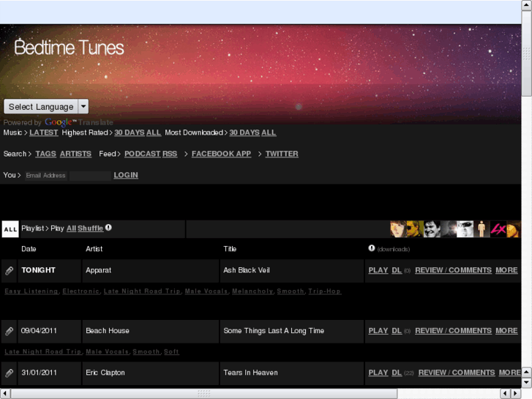Image resolution: width=532 pixels, height=399 pixels.
Task: Select the white ALL box icon
Action: [10, 229]
